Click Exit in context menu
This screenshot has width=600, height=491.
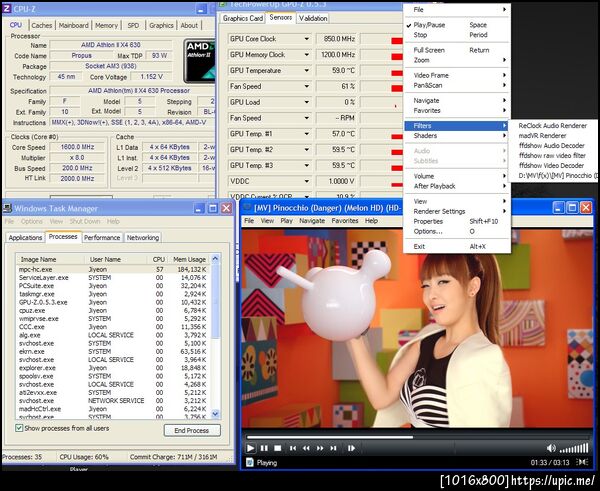point(457,246)
